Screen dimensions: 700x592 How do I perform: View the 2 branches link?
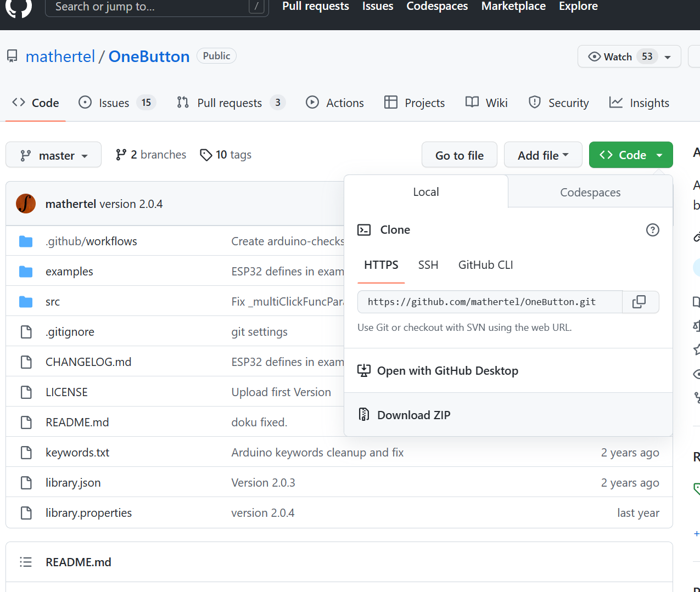coord(151,155)
